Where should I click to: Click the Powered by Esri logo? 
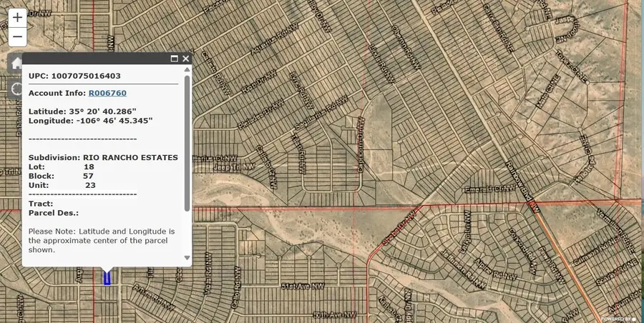coord(620,319)
